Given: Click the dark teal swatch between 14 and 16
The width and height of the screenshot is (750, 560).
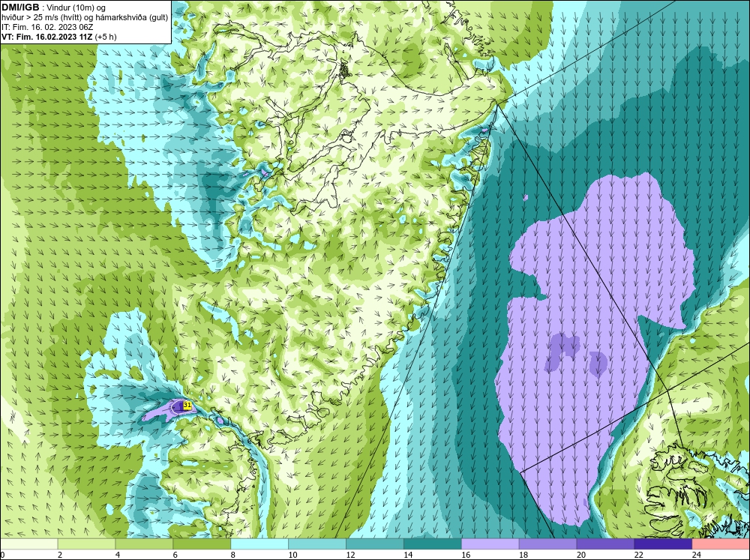Looking at the screenshot, I should point(433,544).
